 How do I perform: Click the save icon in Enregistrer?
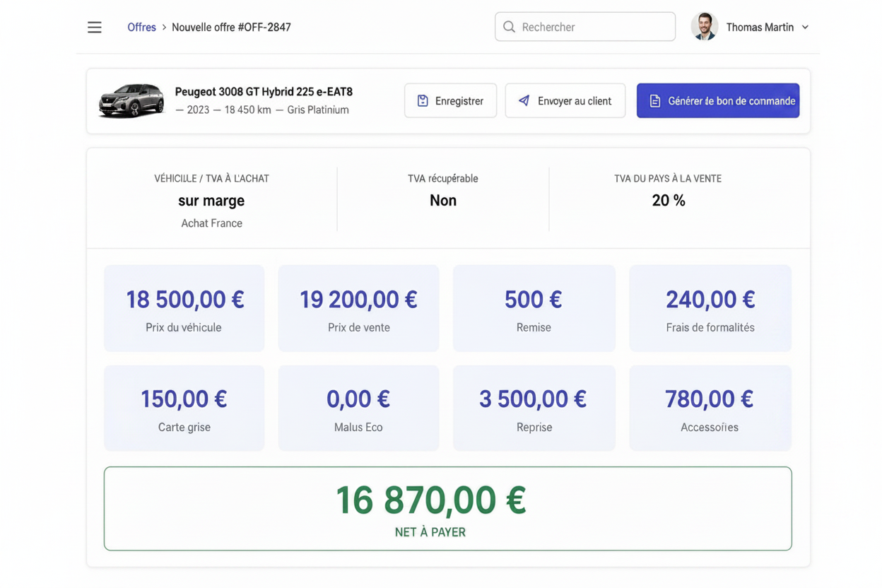[x=423, y=101]
